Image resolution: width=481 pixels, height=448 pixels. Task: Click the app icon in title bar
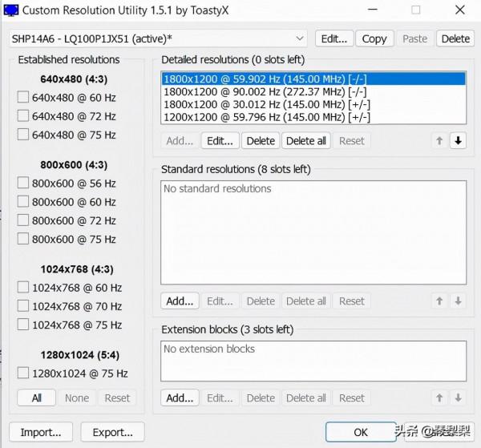[12, 10]
